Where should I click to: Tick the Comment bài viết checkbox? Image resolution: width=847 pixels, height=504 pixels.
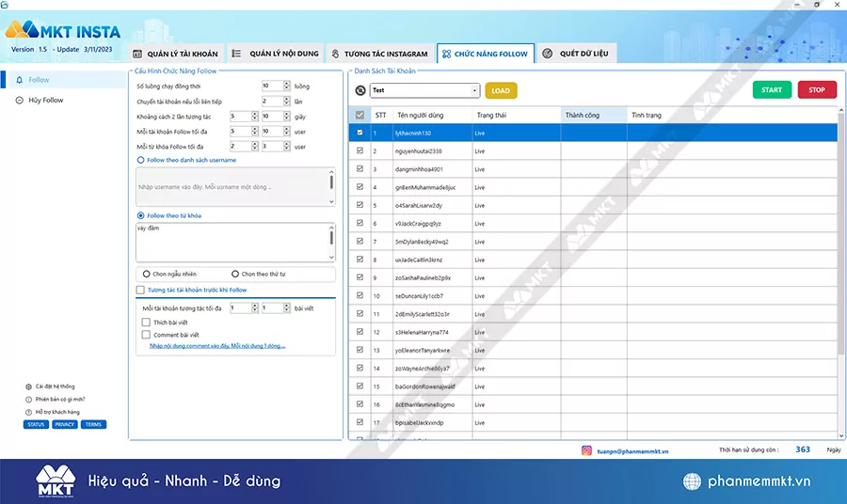[146, 334]
